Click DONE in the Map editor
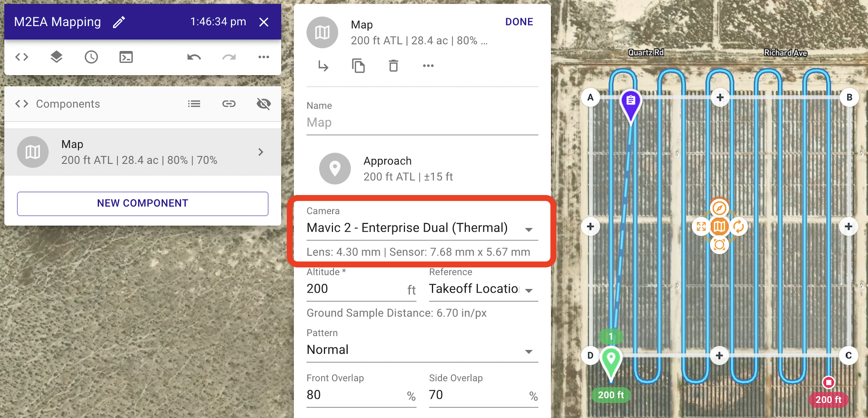Viewport: 868px width, 418px height. (519, 22)
